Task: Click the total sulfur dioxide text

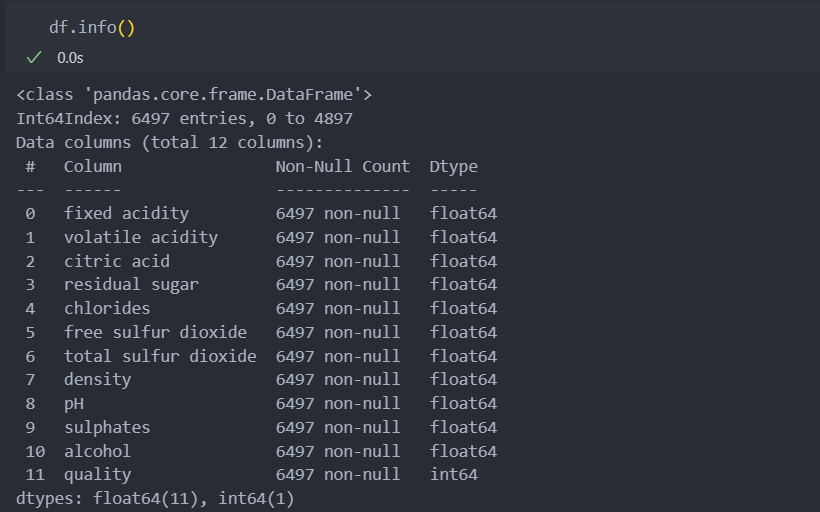Action: pos(161,356)
